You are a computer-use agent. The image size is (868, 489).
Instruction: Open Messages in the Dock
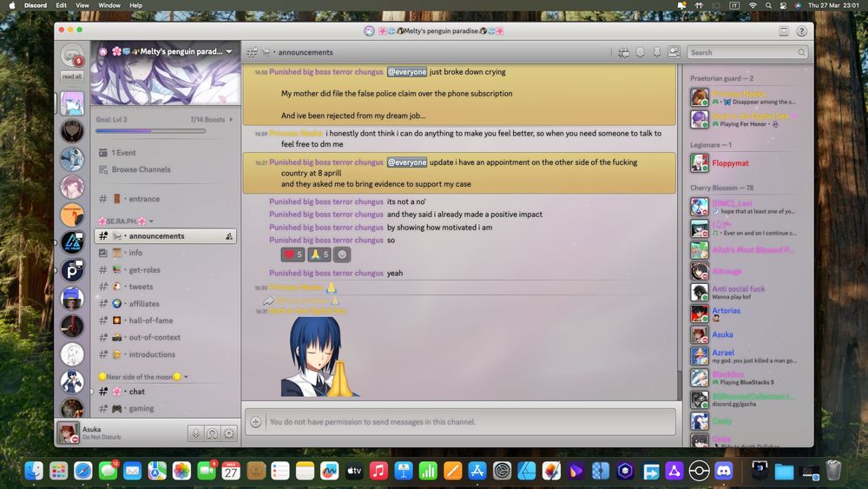(x=108, y=471)
